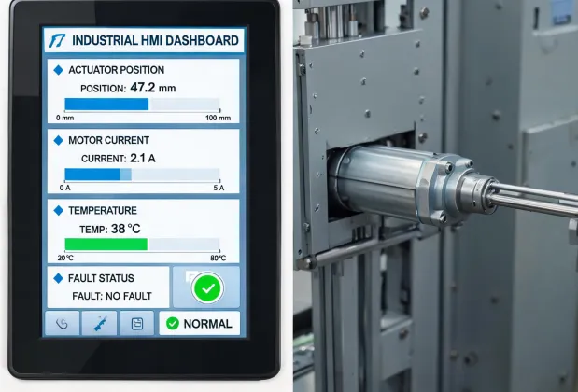The width and height of the screenshot is (578, 392).
Task: Tap the NORMAL status button
Action: (x=200, y=324)
